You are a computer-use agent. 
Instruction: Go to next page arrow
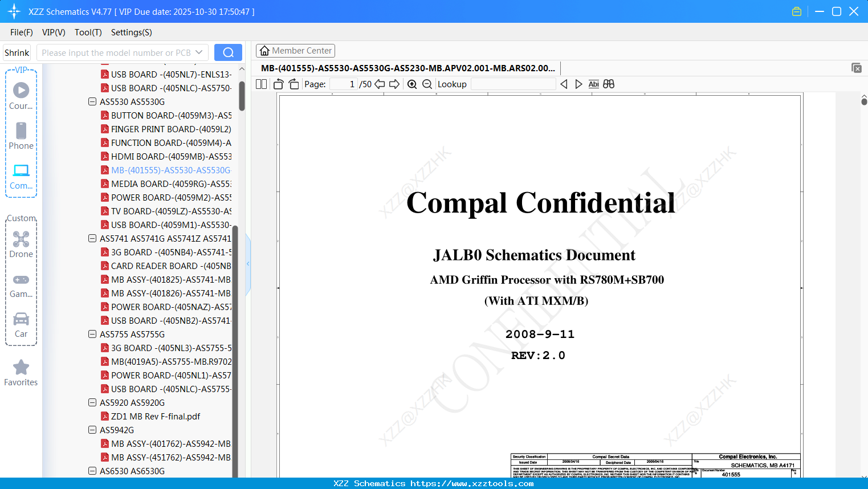(x=394, y=84)
